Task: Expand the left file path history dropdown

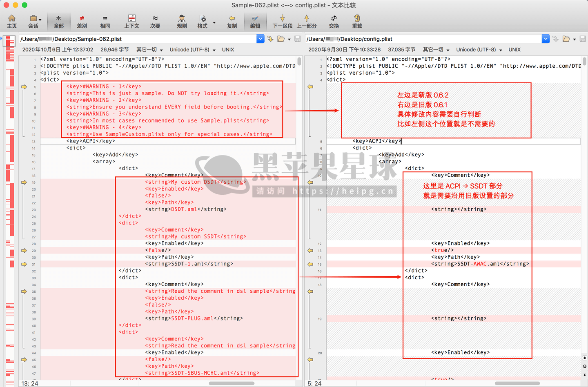Action: point(261,39)
